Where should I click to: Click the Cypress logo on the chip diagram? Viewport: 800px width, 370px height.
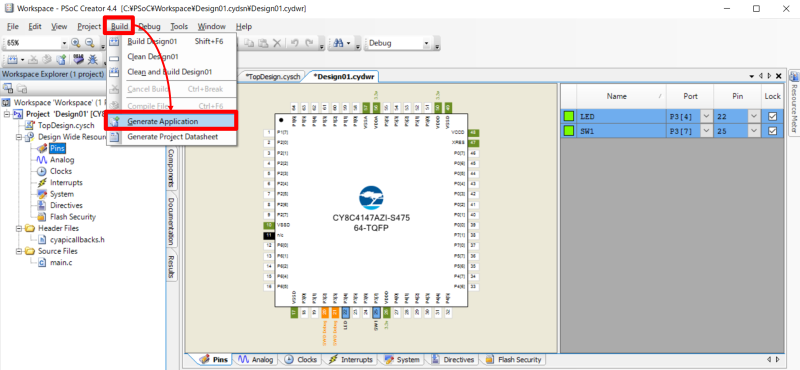371,199
